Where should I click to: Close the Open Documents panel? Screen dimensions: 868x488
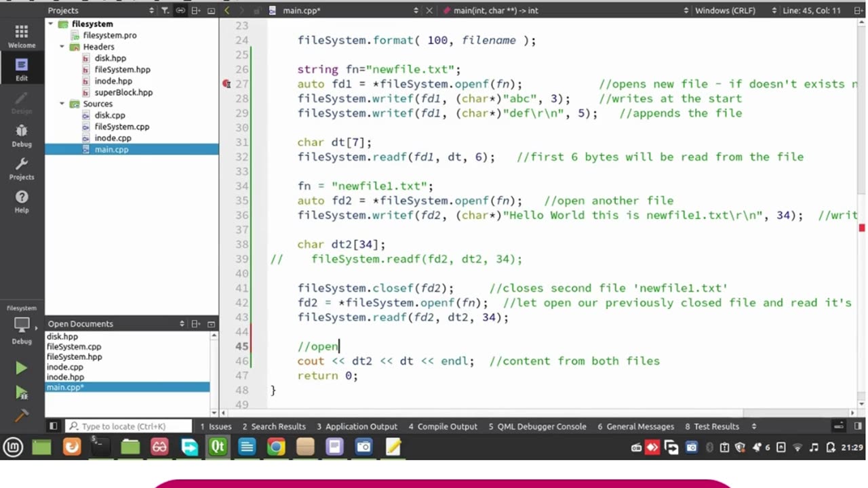tap(211, 324)
